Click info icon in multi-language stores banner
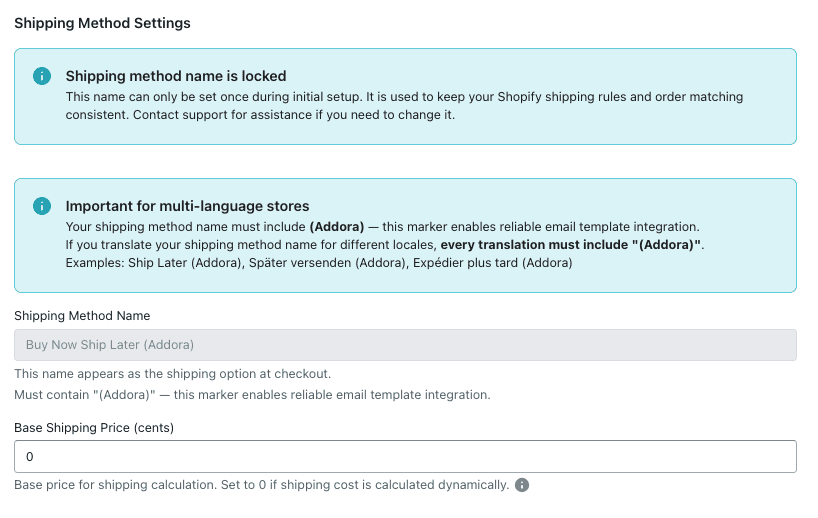818x518 pixels. pyautogui.click(x=42, y=206)
